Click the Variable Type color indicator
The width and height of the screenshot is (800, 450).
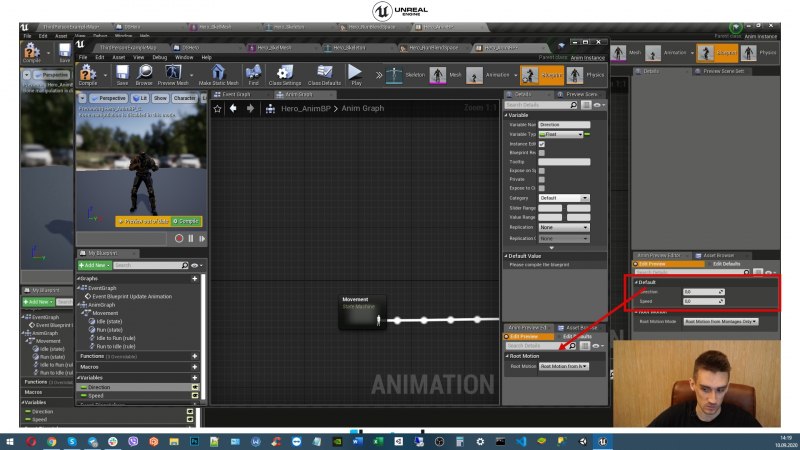pos(587,134)
